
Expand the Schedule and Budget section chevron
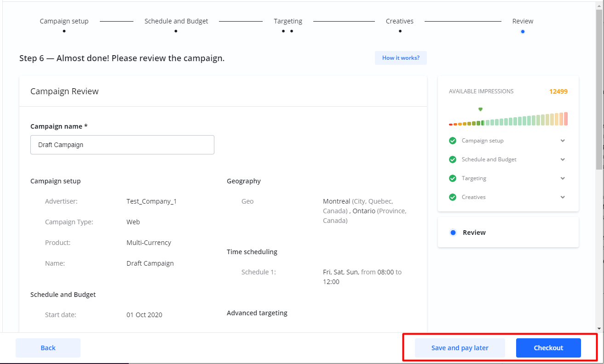click(x=563, y=159)
